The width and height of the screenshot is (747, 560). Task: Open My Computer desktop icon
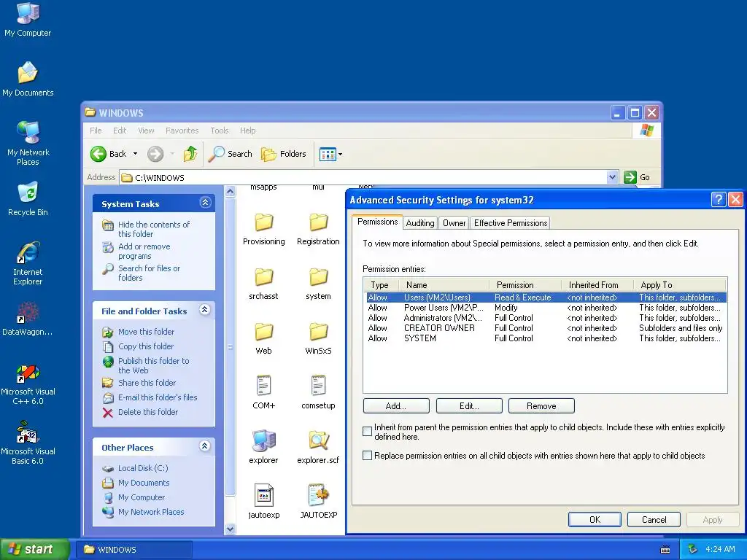pos(28,20)
